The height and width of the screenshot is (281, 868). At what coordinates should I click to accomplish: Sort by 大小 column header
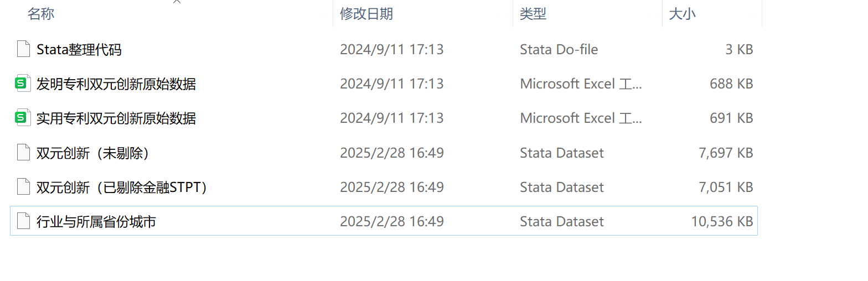[682, 14]
